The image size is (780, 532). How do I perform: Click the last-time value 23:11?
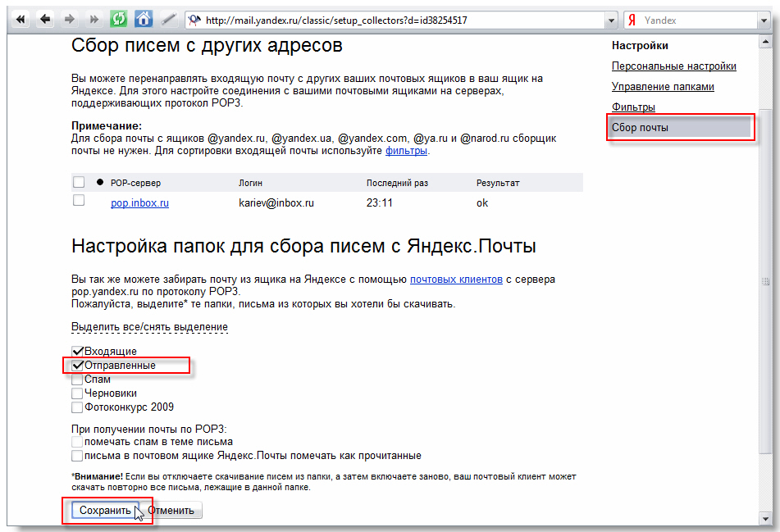click(x=380, y=202)
